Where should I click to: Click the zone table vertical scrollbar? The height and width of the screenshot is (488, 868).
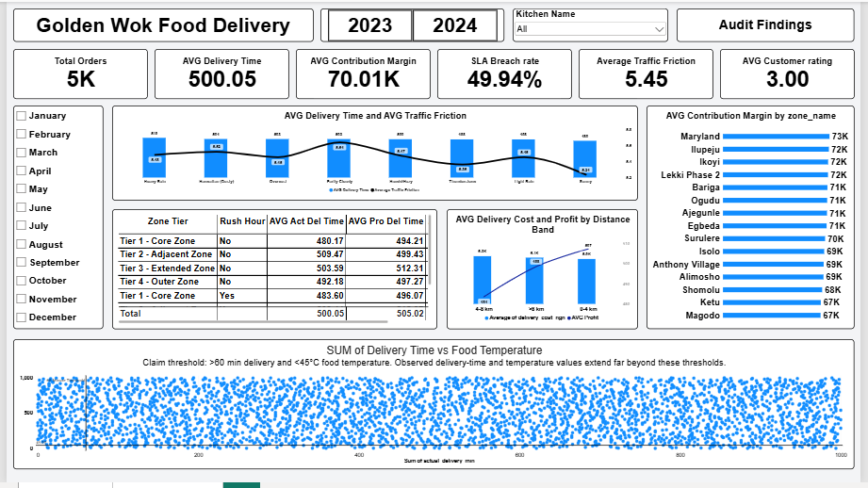click(x=429, y=250)
